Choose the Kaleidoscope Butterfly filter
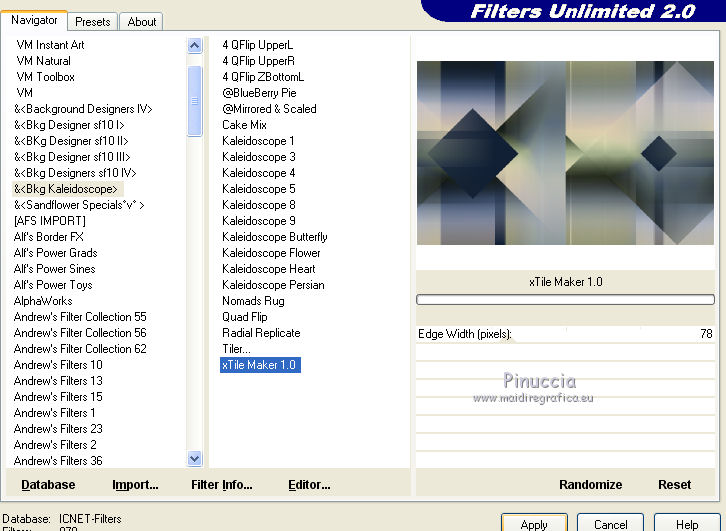Screen dimensions: 726x531 pos(275,237)
